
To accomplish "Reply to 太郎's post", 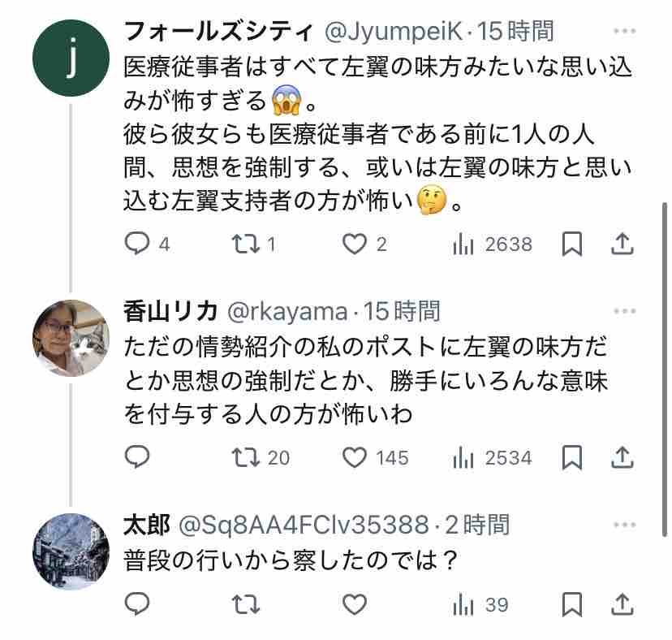I will [x=138, y=604].
